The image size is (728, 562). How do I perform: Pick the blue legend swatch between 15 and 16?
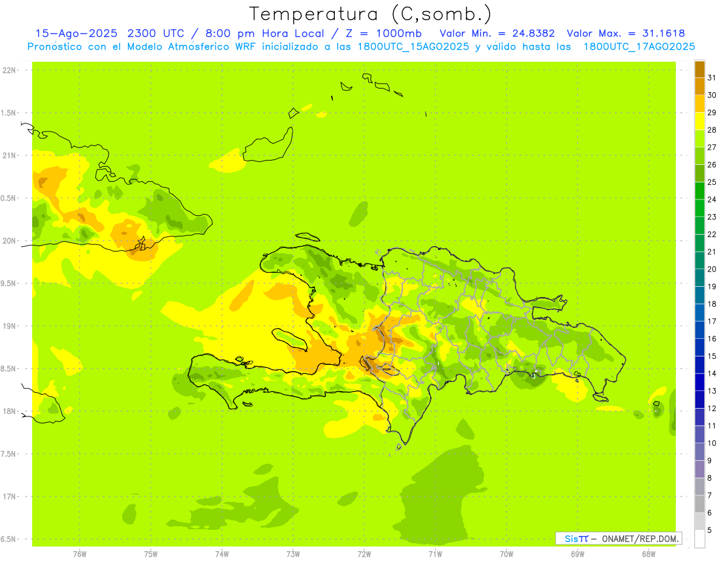(699, 347)
